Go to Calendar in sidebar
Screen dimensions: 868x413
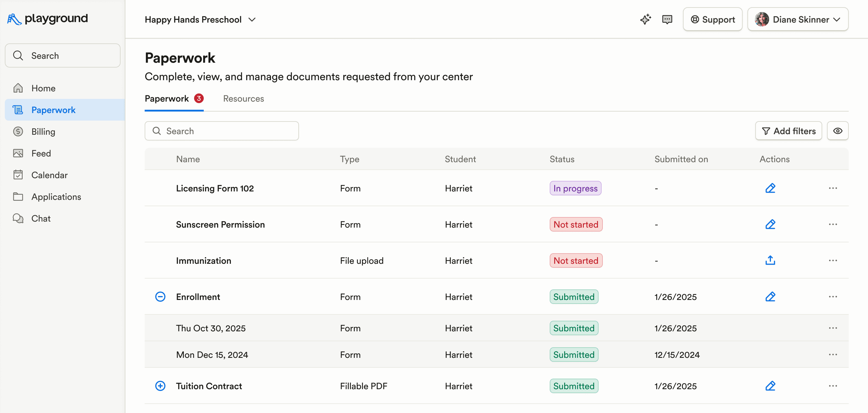click(49, 175)
